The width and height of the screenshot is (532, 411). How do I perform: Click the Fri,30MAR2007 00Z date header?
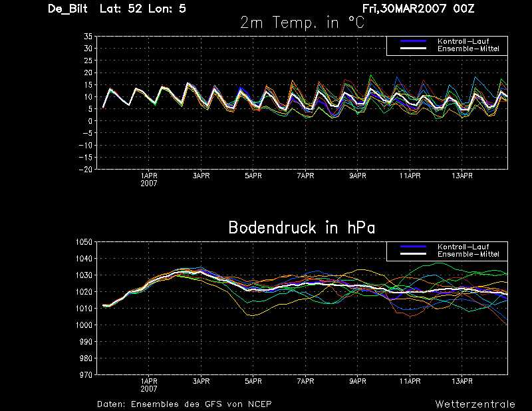(x=418, y=9)
